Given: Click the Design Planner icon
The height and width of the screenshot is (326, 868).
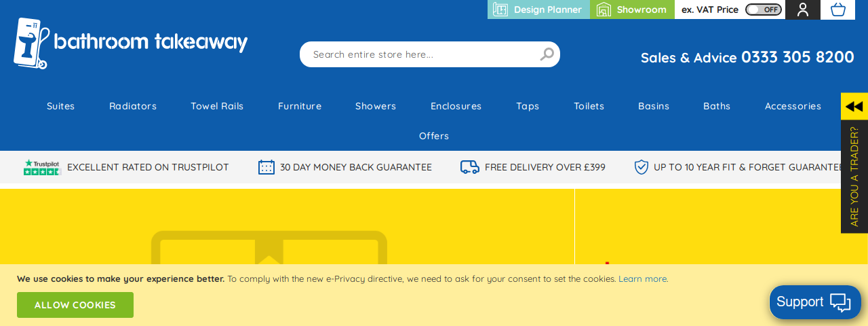Looking at the screenshot, I should point(500,10).
